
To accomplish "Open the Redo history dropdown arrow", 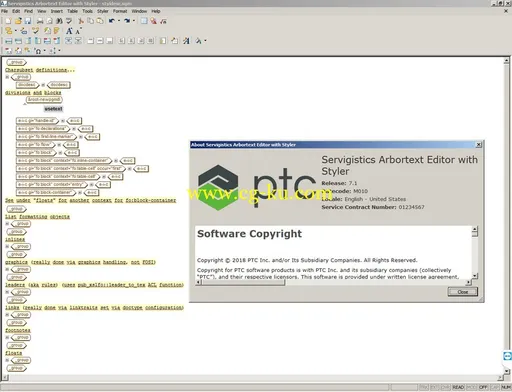I will coord(134,21).
